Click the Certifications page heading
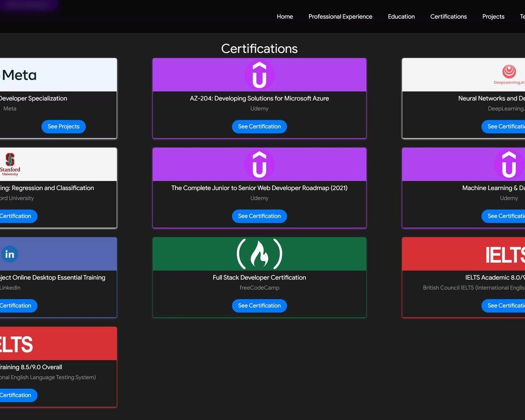Image resolution: width=525 pixels, height=420 pixels. 259,49
